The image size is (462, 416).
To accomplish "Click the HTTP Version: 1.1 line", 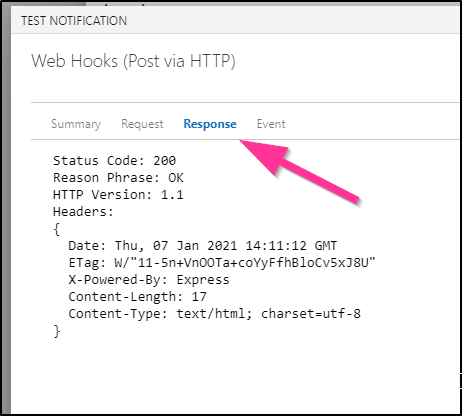I will coord(118,195).
